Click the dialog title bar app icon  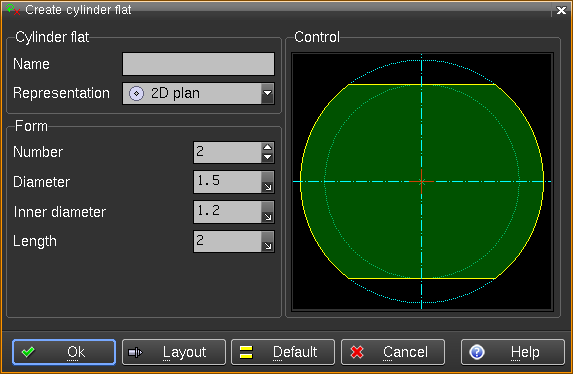13,10
